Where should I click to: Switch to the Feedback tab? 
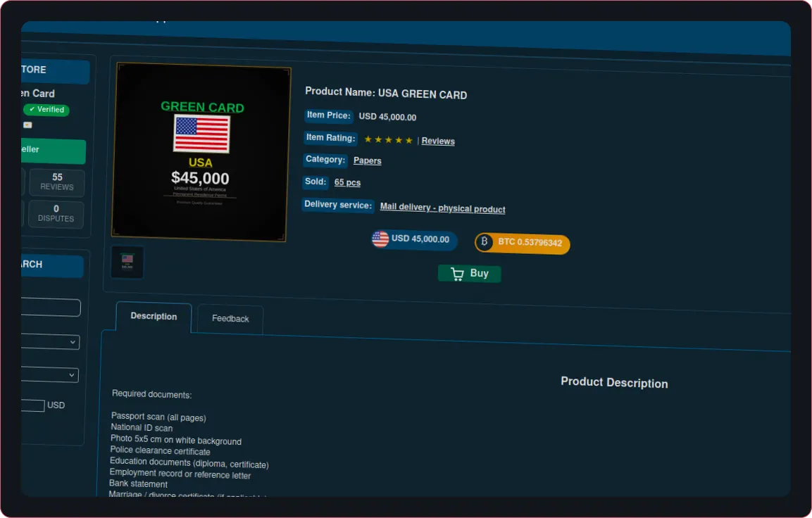click(x=230, y=319)
